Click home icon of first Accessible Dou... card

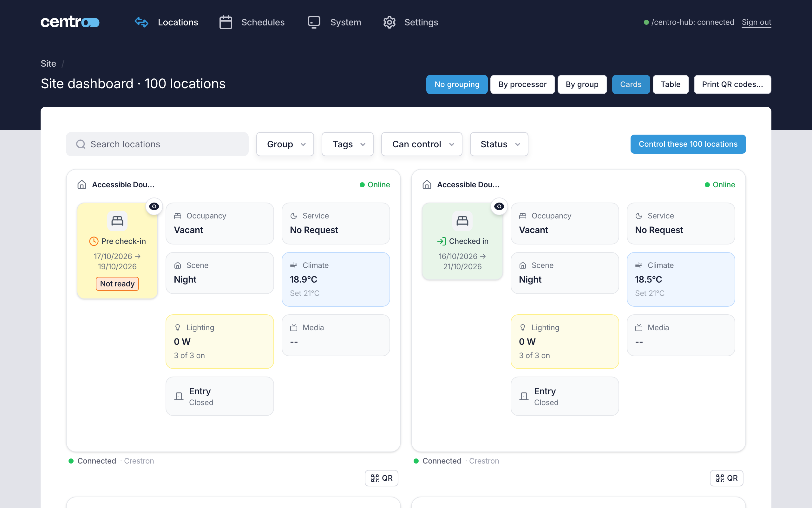pos(82,184)
